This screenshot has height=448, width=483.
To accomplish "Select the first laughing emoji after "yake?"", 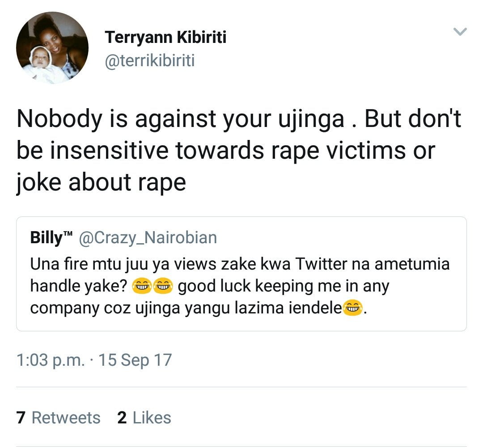I will coord(142,287).
